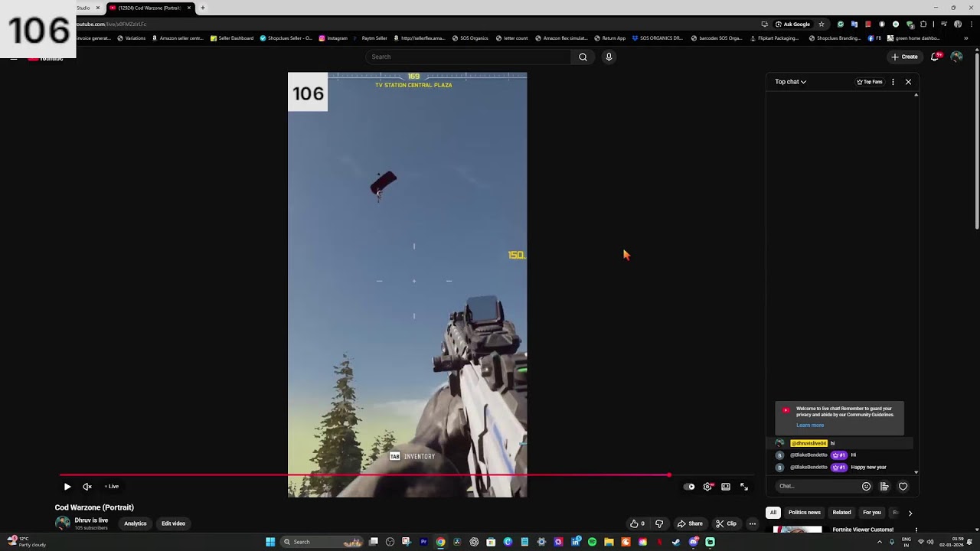This screenshot has height=551, width=980.
Task: Open Instagram bookmark
Action: tap(333, 38)
